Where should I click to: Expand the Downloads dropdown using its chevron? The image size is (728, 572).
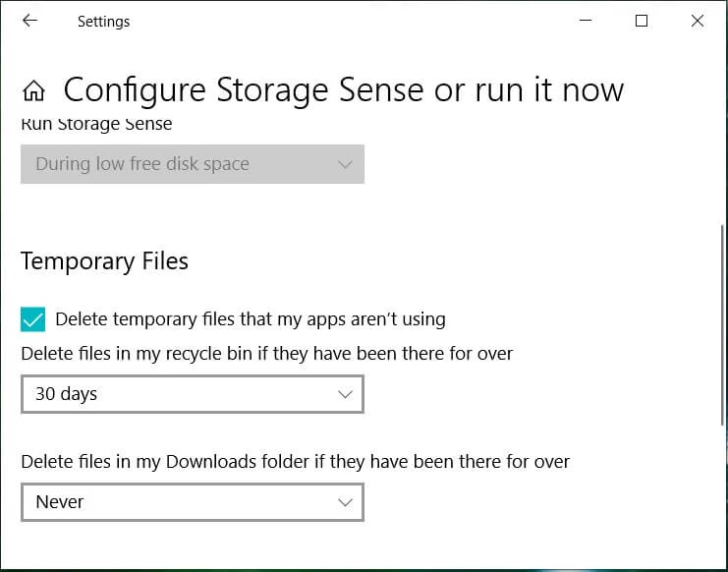(x=345, y=502)
